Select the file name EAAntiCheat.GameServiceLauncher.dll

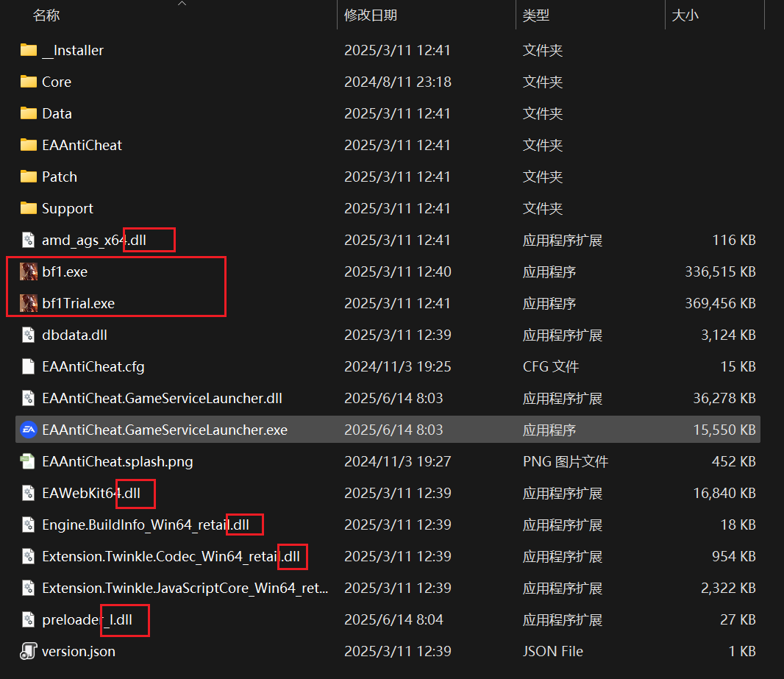[162, 398]
